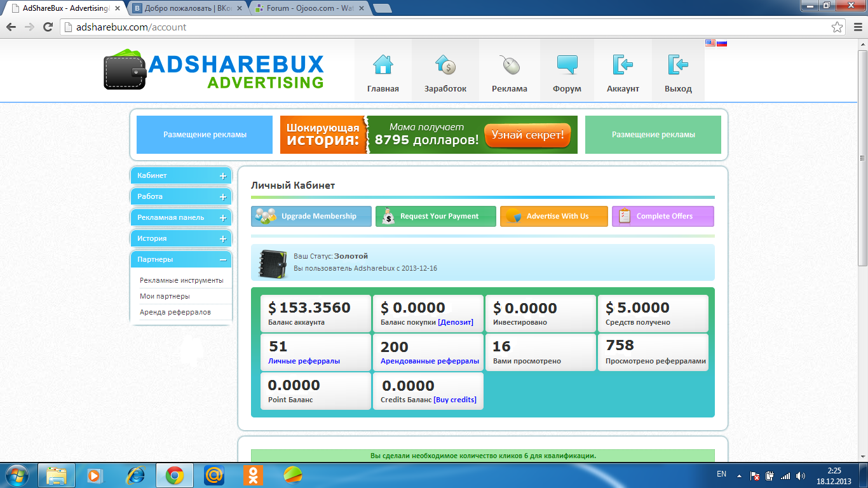The width and height of the screenshot is (868, 488).
Task: Click the Ваш Статус: Золотой text
Action: 330,256
